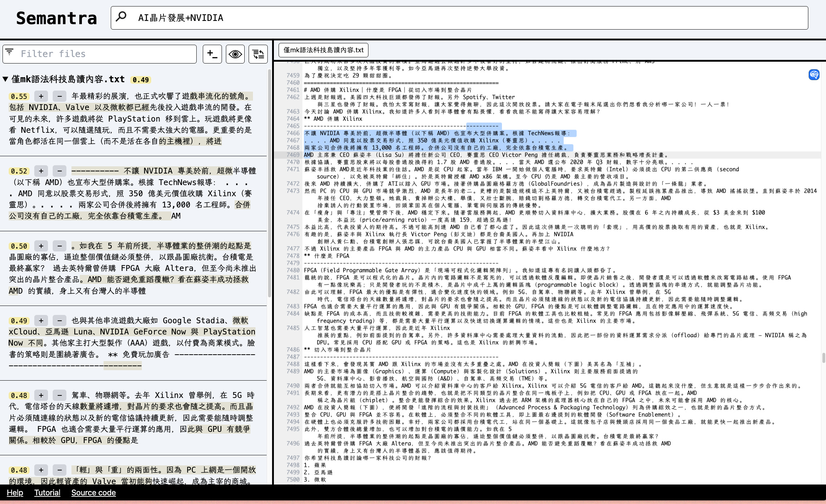Open the result mentioning Google Stadia
The image size is (826, 504).
tap(132, 343)
